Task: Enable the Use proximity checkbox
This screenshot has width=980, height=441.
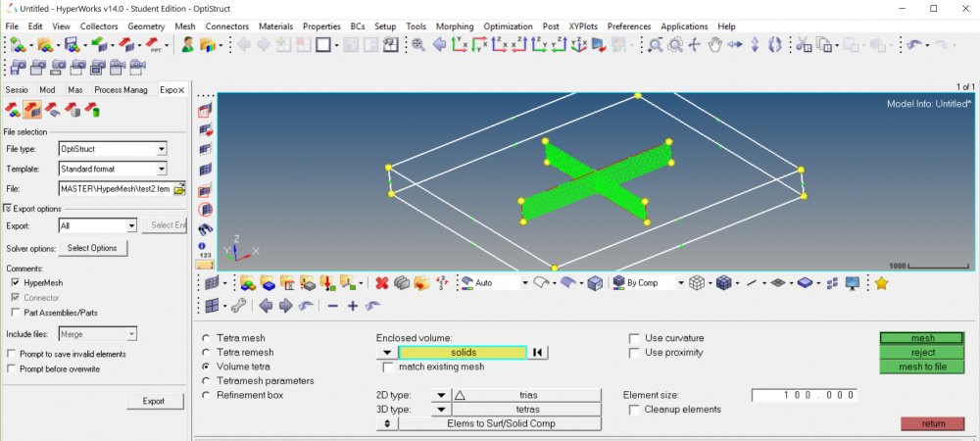Action: (634, 352)
